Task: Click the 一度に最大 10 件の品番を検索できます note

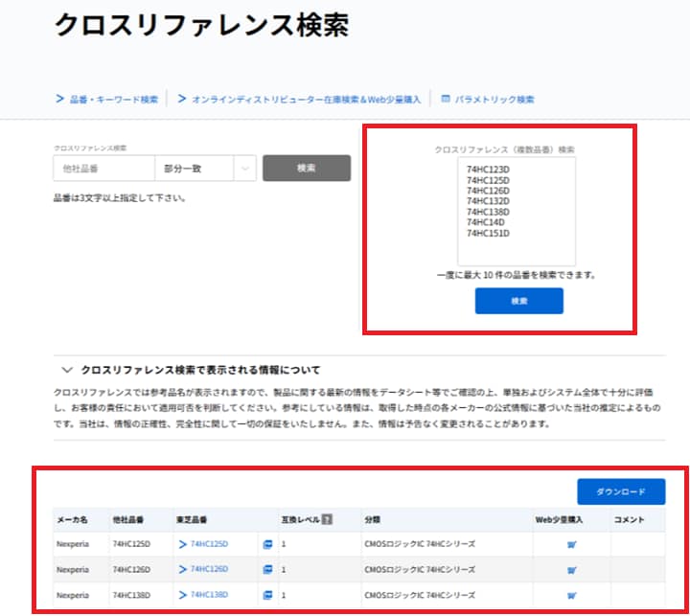Action: point(517,276)
